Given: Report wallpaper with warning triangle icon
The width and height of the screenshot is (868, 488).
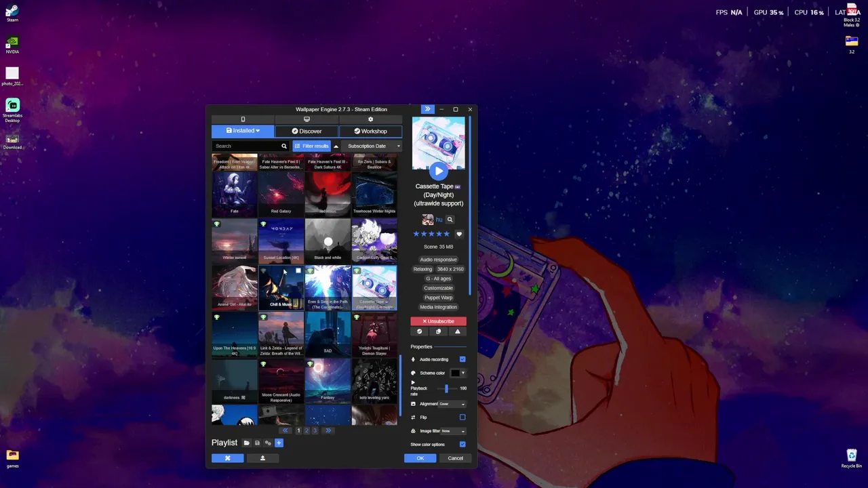Looking at the screenshot, I should pos(457,331).
